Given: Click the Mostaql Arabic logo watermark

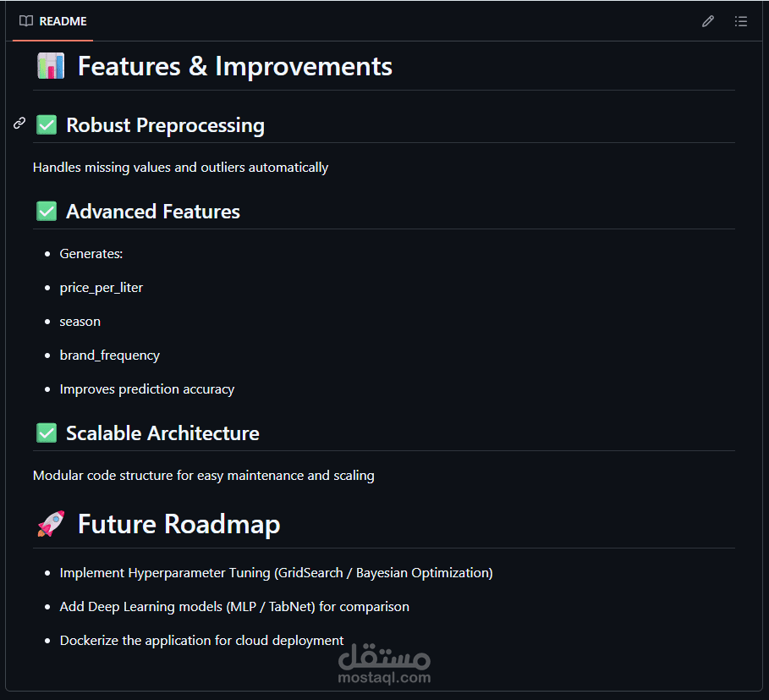Looking at the screenshot, I should pos(384,656).
